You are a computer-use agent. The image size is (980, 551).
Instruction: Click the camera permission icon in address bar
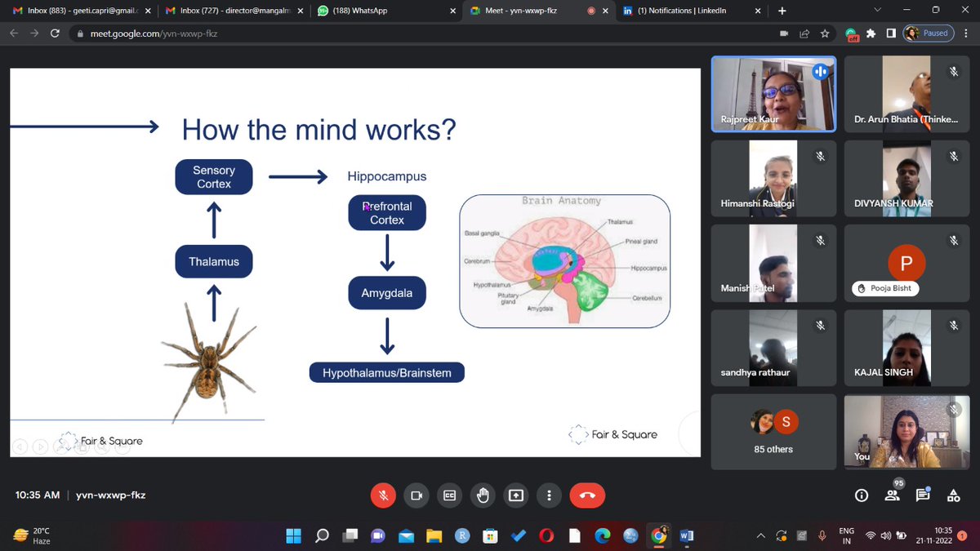(784, 33)
